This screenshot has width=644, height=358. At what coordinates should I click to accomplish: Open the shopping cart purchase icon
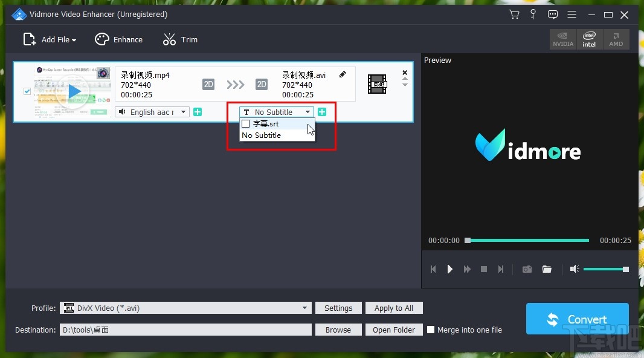click(x=514, y=15)
